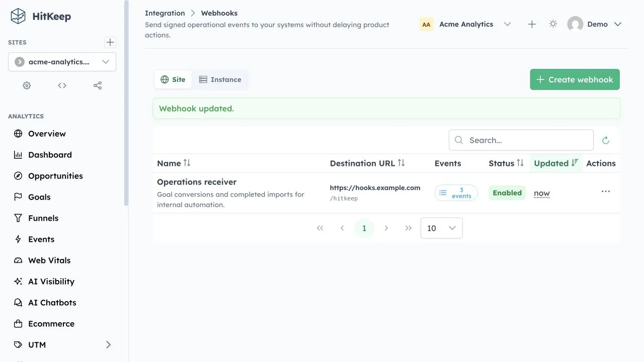Switch to the Site tab
644x362 pixels.
point(173,79)
